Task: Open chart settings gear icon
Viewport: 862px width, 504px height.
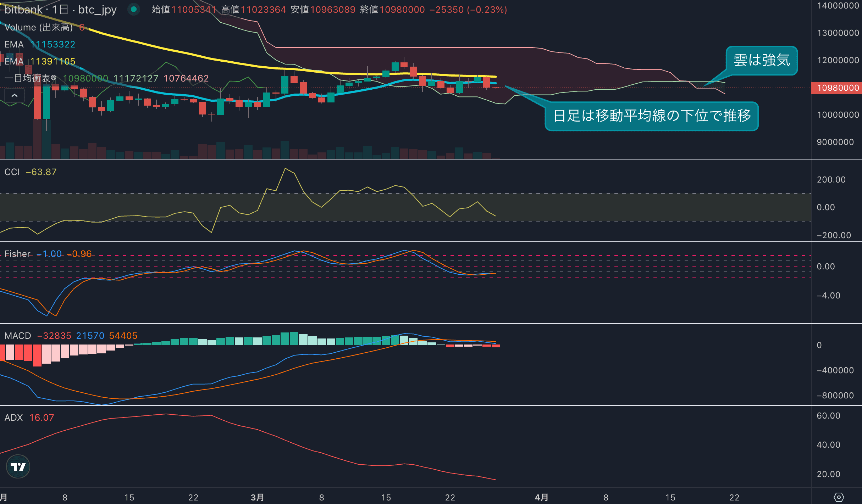Action: pos(839,497)
